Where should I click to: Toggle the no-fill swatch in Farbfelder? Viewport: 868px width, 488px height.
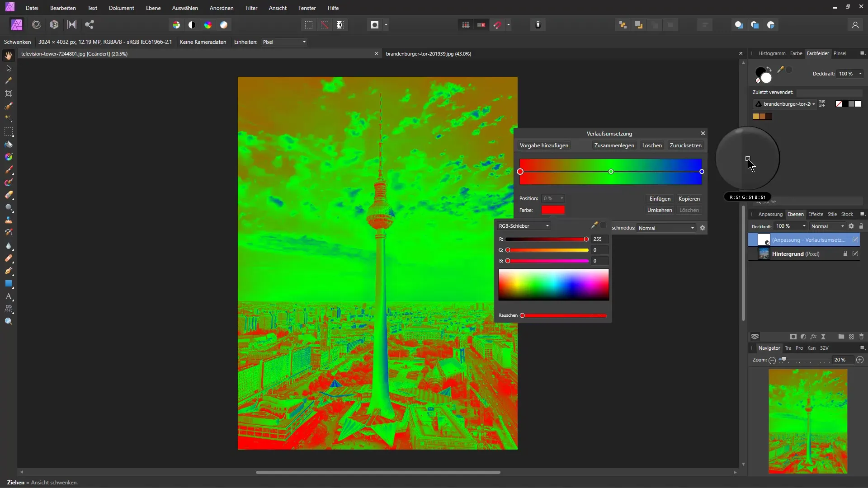(x=839, y=103)
